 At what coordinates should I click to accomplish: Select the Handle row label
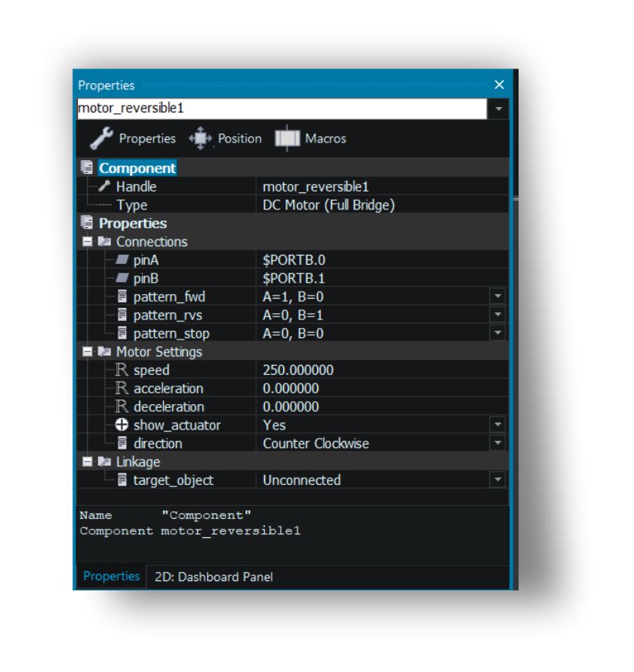pos(136,186)
